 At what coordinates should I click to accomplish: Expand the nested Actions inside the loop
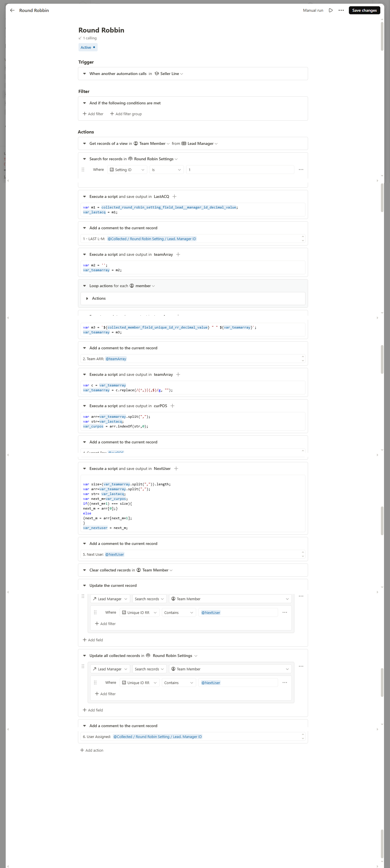pyautogui.click(x=87, y=298)
